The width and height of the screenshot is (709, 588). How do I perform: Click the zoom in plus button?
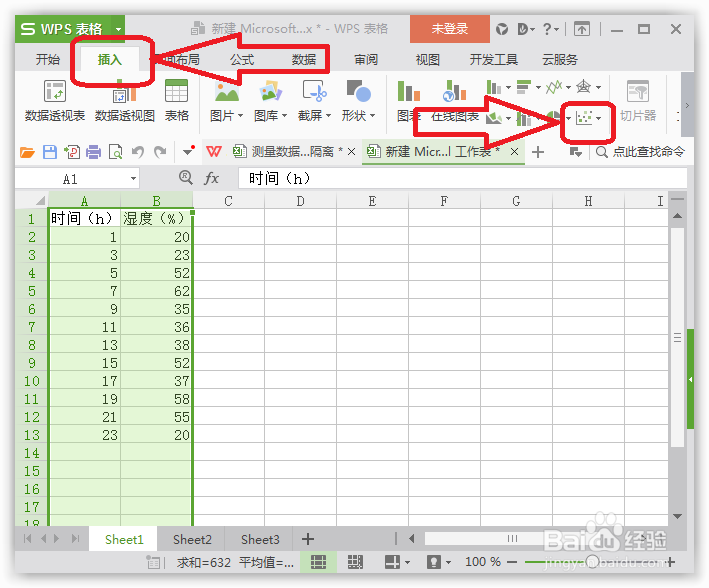[x=671, y=562]
